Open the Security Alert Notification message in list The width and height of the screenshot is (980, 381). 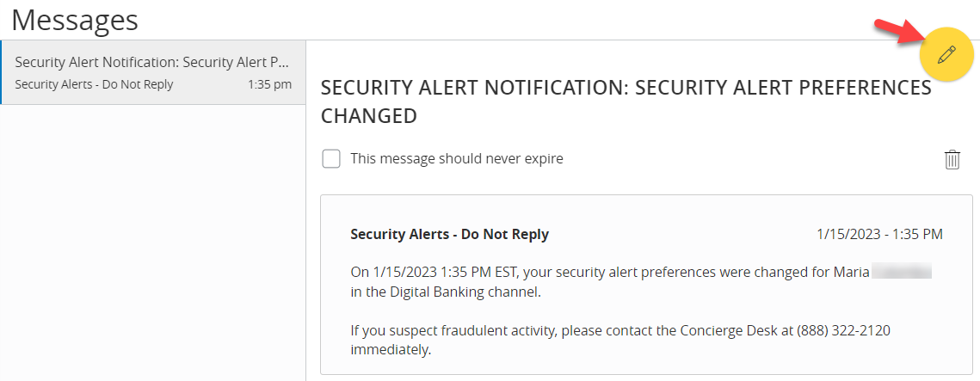[x=153, y=72]
